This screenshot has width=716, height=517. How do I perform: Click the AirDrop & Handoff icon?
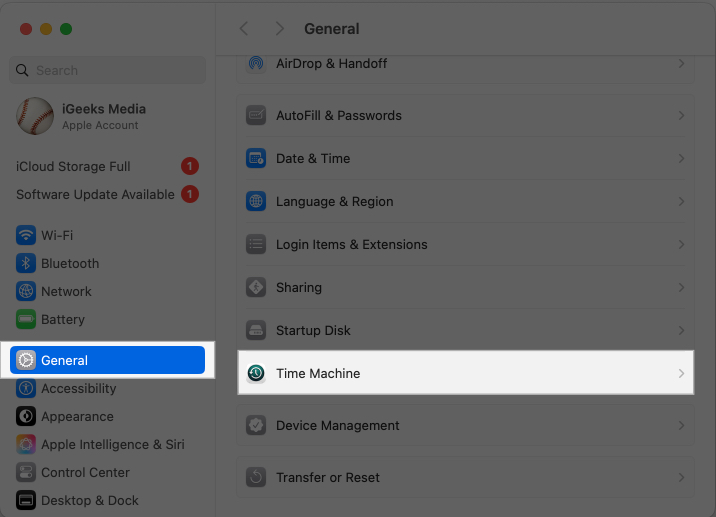256,63
